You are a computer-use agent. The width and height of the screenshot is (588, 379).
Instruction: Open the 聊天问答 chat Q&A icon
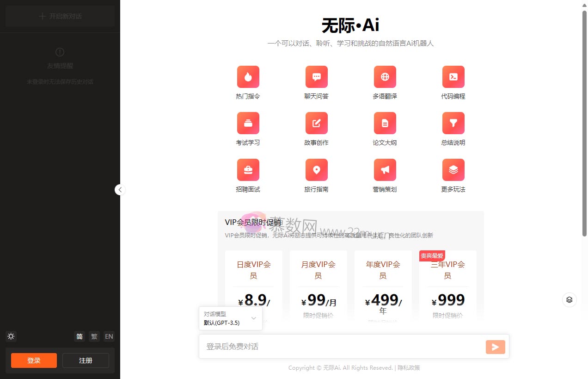click(316, 77)
